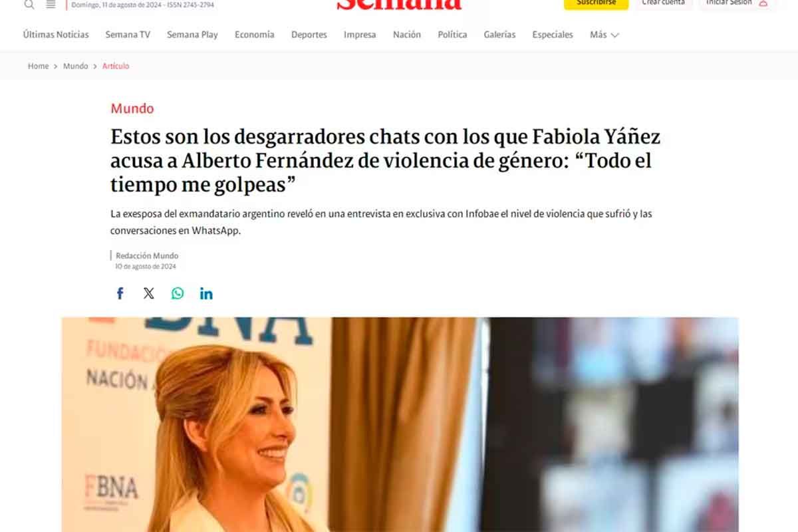Image resolution: width=798 pixels, height=532 pixels.
Task: Click the user icon beside Iniciar Sesión
Action: point(763,3)
